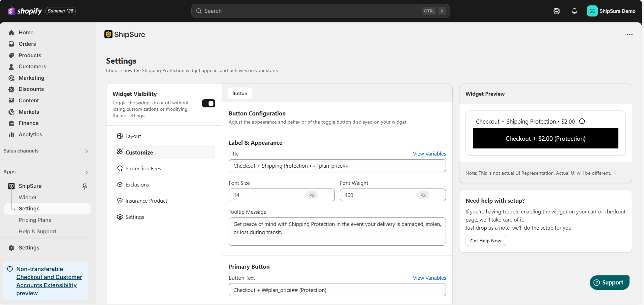Click the Finance bank icon
The width and height of the screenshot is (644, 305).
pos(11,123)
